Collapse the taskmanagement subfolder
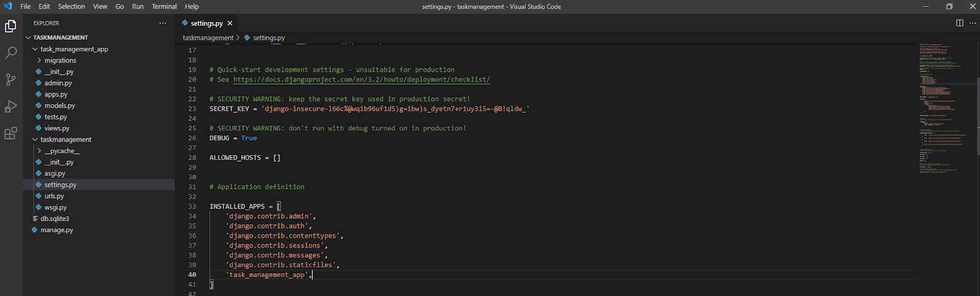The image size is (980, 296). pyautogui.click(x=35, y=140)
